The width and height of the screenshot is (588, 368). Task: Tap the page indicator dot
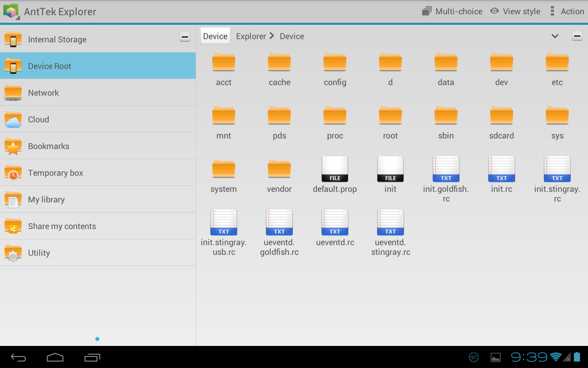tap(97, 339)
